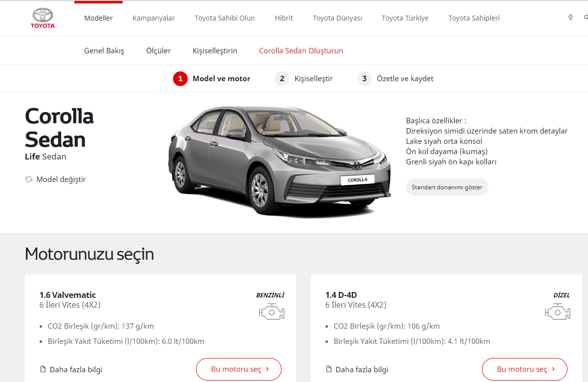Image resolution: width=588 pixels, height=382 pixels.
Task: Choose the 1.6 Valvematic Bu motoru seç
Action: pos(239,369)
